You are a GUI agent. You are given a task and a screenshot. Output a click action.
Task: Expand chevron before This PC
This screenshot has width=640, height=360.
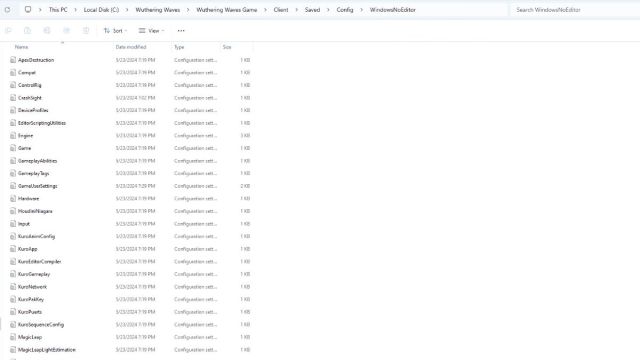(x=40, y=10)
